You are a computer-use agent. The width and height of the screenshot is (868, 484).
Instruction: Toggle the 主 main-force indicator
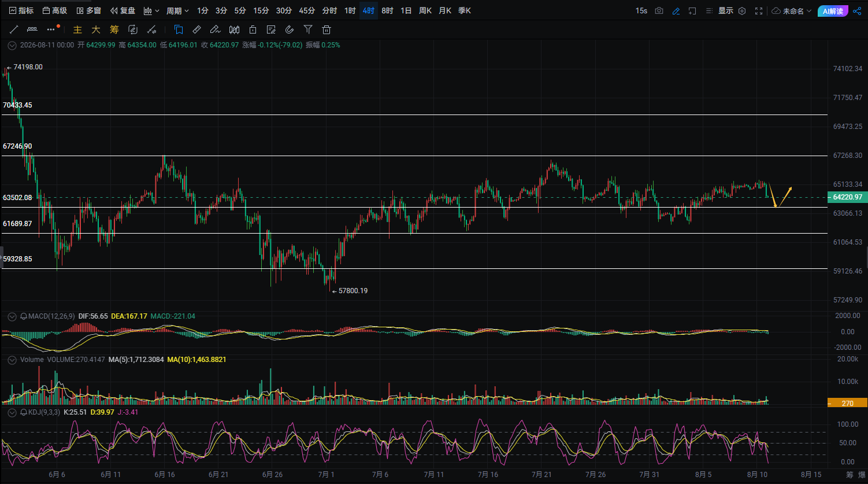(x=77, y=29)
